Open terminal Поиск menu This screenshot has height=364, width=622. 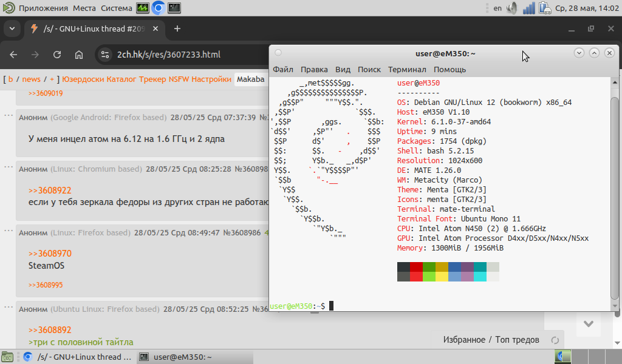tap(369, 69)
